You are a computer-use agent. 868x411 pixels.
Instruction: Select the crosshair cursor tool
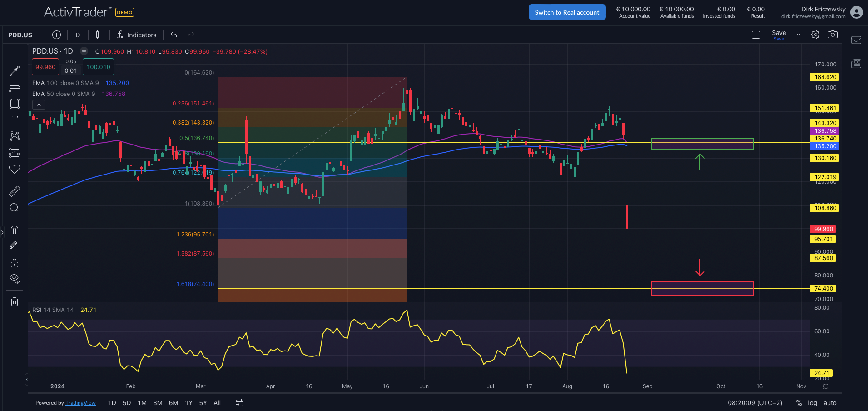coord(15,54)
